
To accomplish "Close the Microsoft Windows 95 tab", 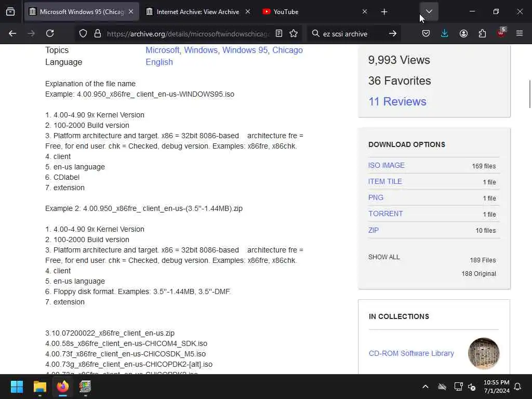I will (x=131, y=12).
